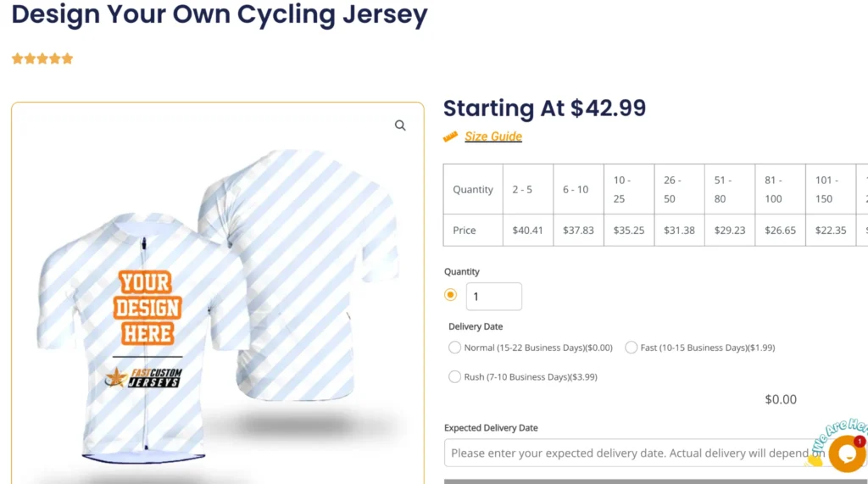
Task: Click the quantity number input field
Action: tap(493, 297)
